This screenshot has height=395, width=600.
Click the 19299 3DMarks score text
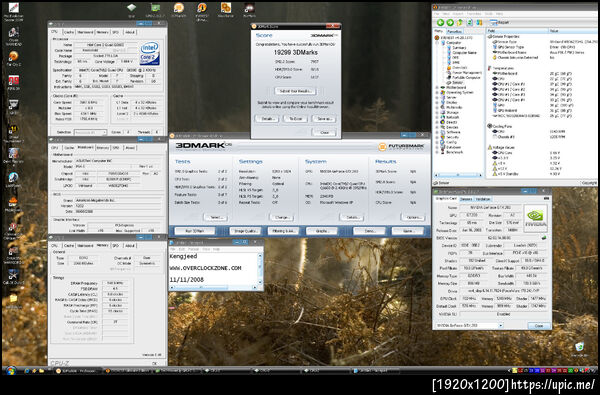295,52
